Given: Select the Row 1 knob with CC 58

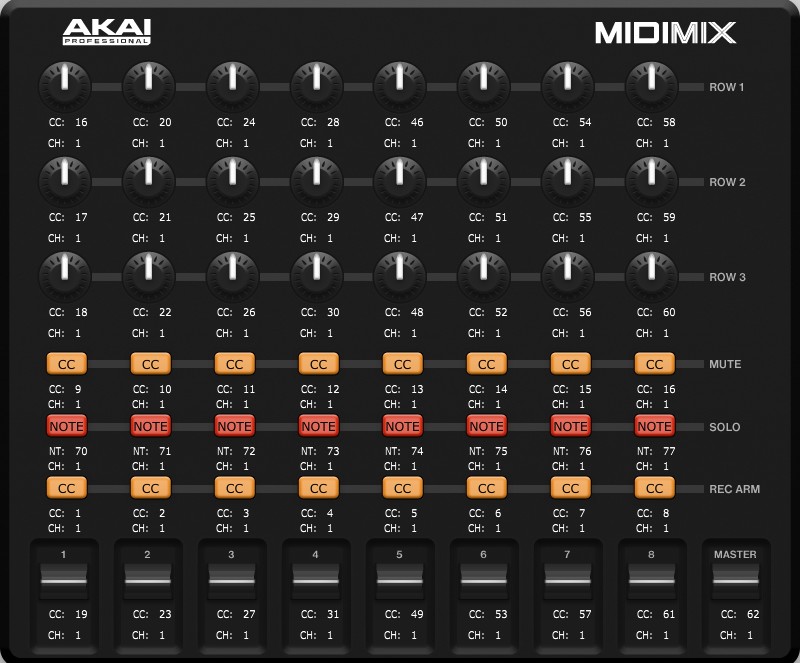Looking at the screenshot, I should pyautogui.click(x=653, y=86).
